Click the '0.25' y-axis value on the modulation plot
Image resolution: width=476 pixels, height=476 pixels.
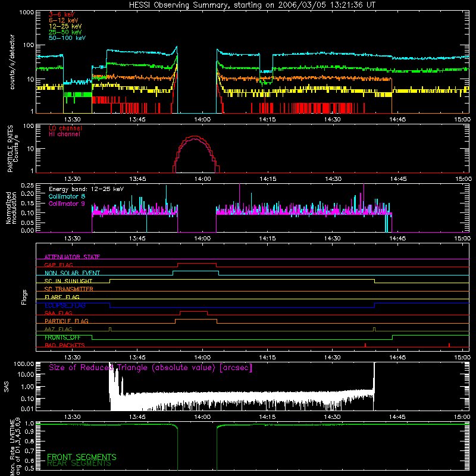click(x=27, y=185)
